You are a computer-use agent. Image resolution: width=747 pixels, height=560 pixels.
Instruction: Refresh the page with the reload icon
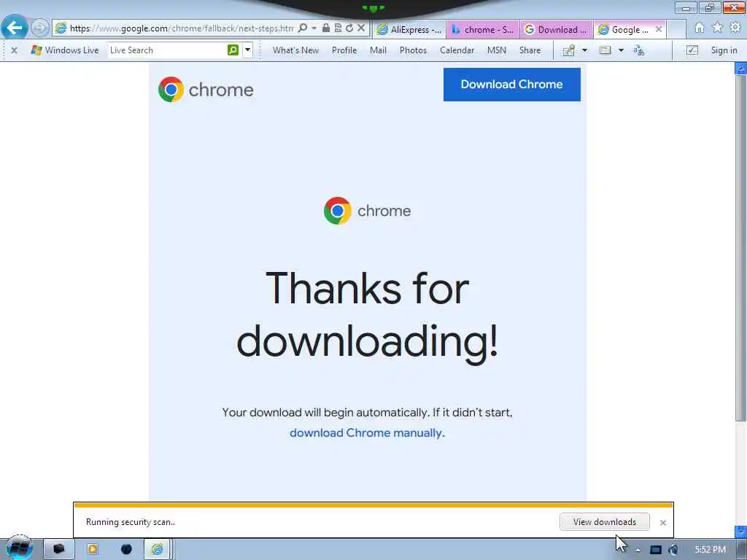pyautogui.click(x=349, y=28)
